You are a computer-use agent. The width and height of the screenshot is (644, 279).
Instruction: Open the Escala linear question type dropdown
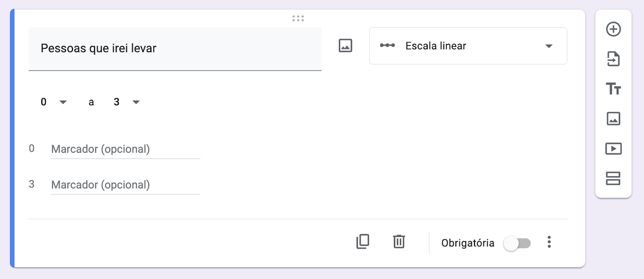click(x=468, y=46)
